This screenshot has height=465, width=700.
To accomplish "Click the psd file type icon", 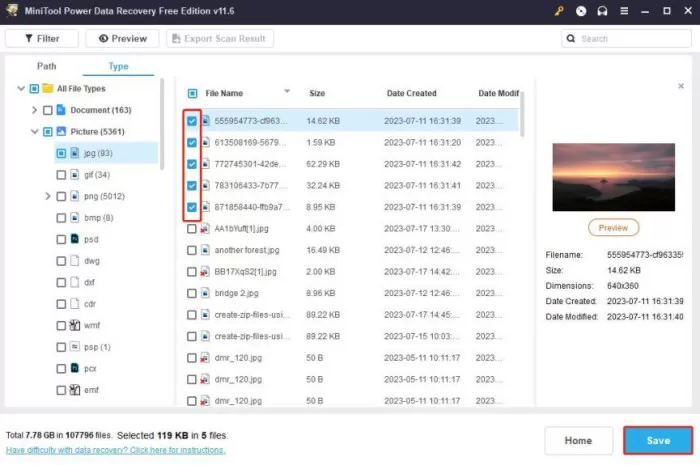I will tap(75, 239).
